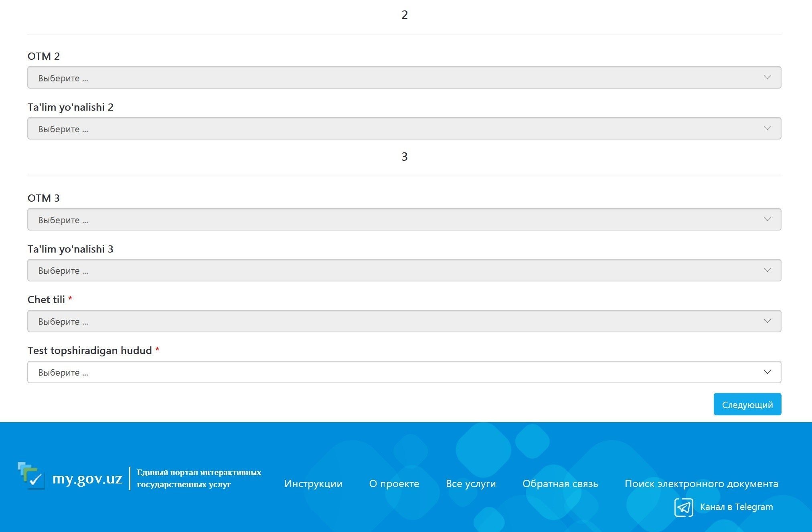This screenshot has width=812, height=532.
Task: Open the Инструкции footer link
Action: 313,483
